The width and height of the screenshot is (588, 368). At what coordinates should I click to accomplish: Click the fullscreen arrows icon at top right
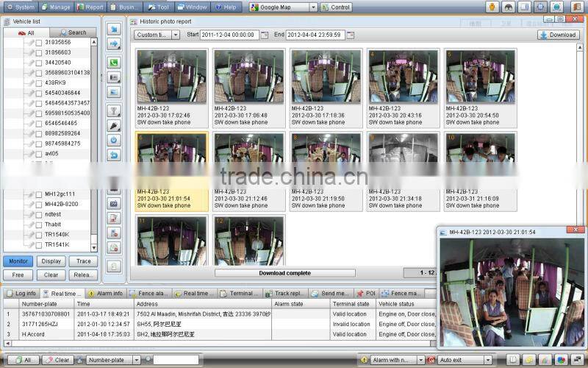pyautogui.click(x=540, y=7)
